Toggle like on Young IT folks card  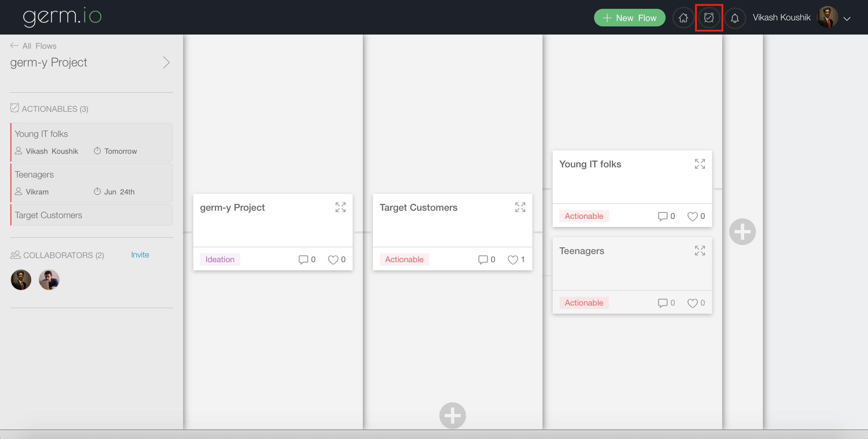(x=692, y=216)
